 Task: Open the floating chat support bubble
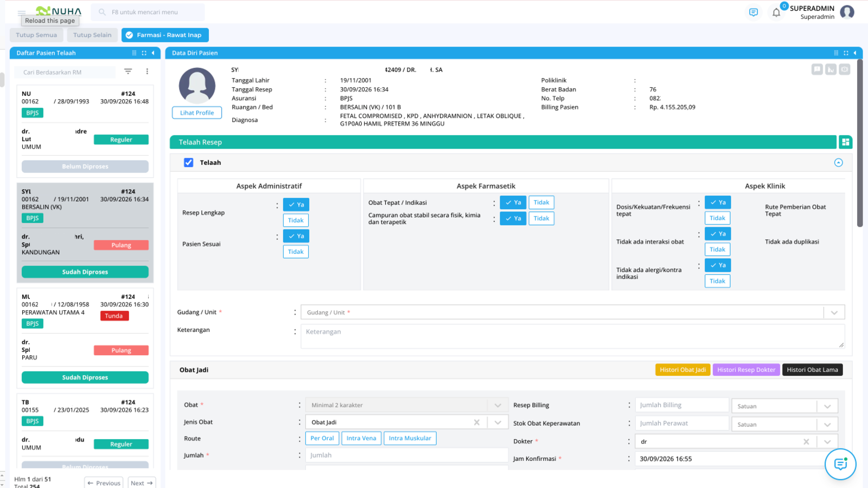[840, 464]
